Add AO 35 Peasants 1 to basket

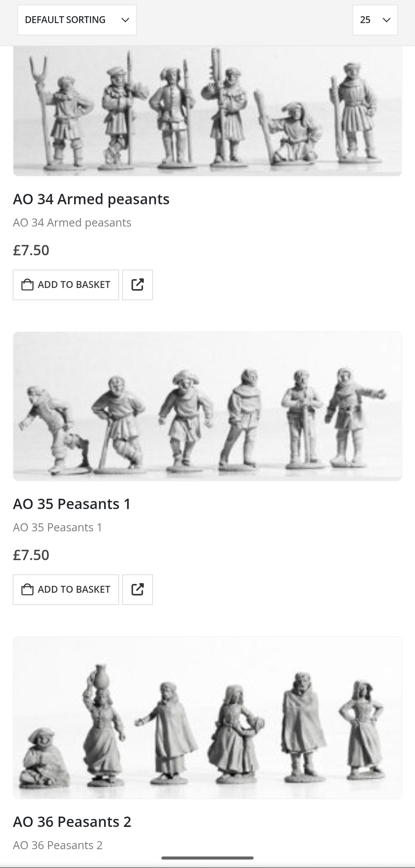66,590
